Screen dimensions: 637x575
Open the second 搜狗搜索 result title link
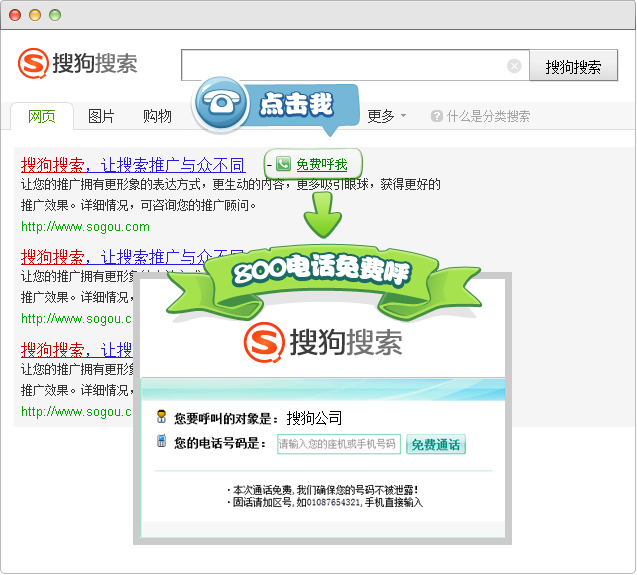click(x=133, y=257)
